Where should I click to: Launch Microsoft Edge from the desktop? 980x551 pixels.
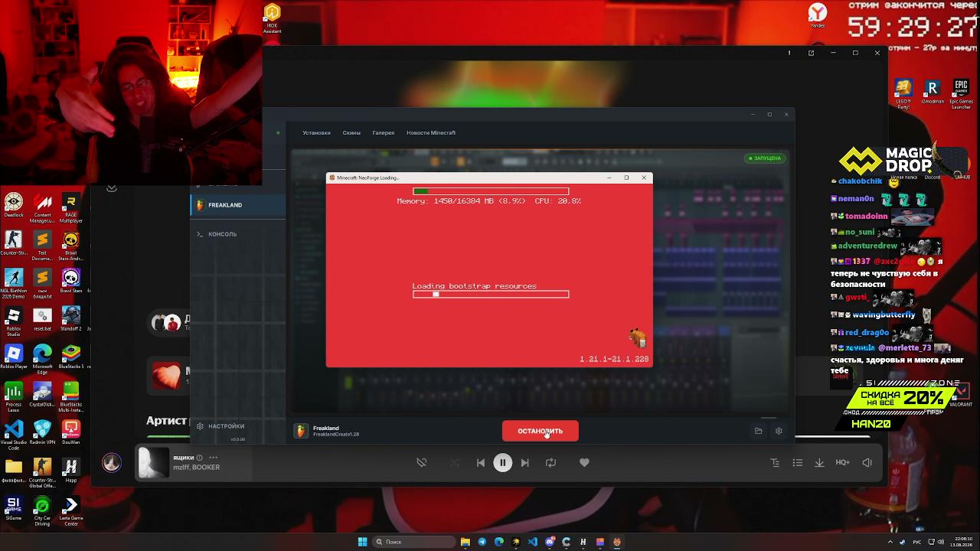pyautogui.click(x=42, y=359)
